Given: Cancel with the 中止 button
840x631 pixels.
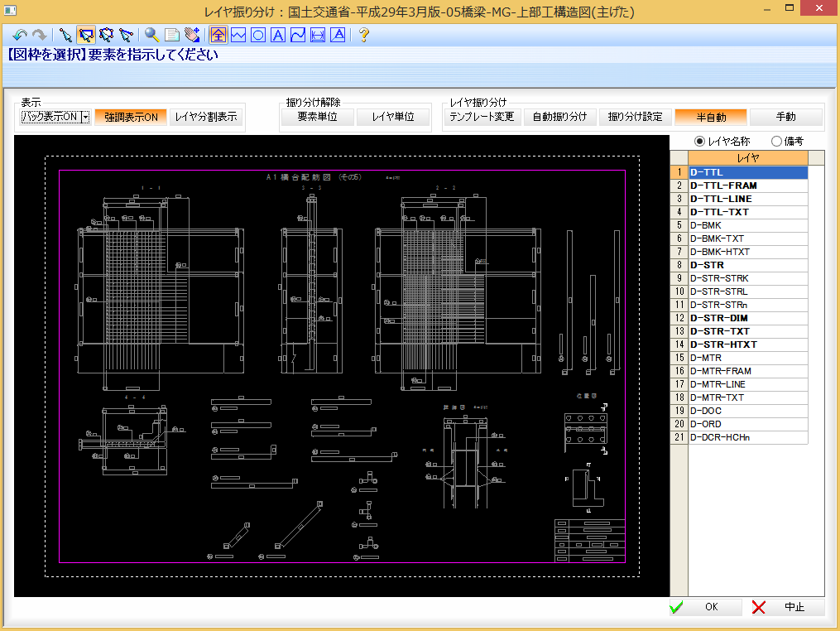Looking at the screenshot, I should point(788,607).
